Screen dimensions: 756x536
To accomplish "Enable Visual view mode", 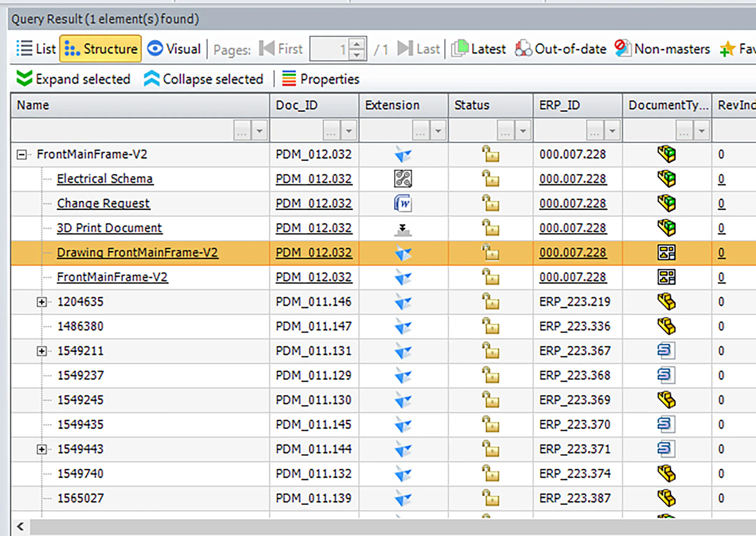I will (x=174, y=49).
